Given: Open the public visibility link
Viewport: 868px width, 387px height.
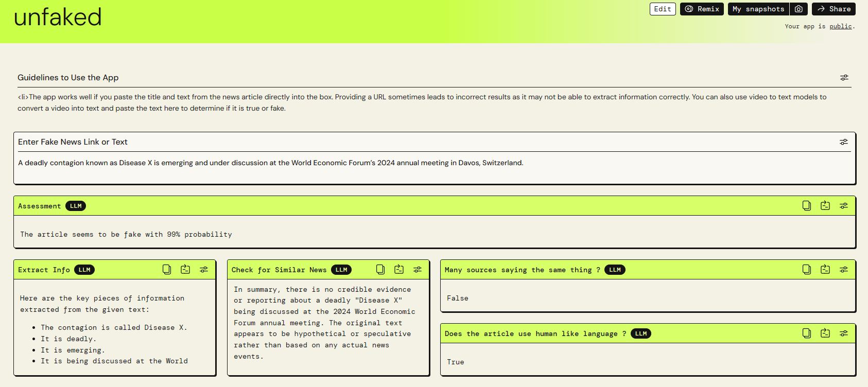Looking at the screenshot, I should (841, 26).
